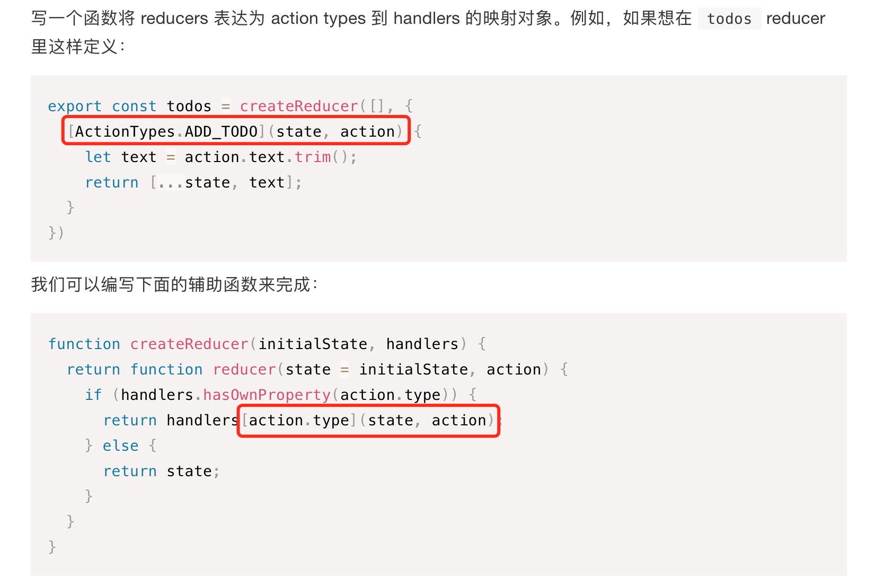Click the red-boxed "ActionTypes.ADD_TODO" text

(x=166, y=132)
